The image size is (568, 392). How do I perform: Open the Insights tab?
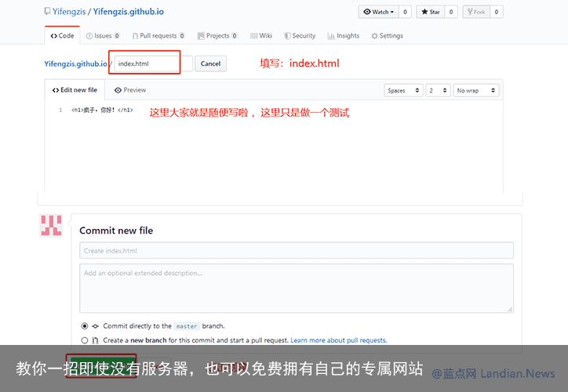pos(344,35)
